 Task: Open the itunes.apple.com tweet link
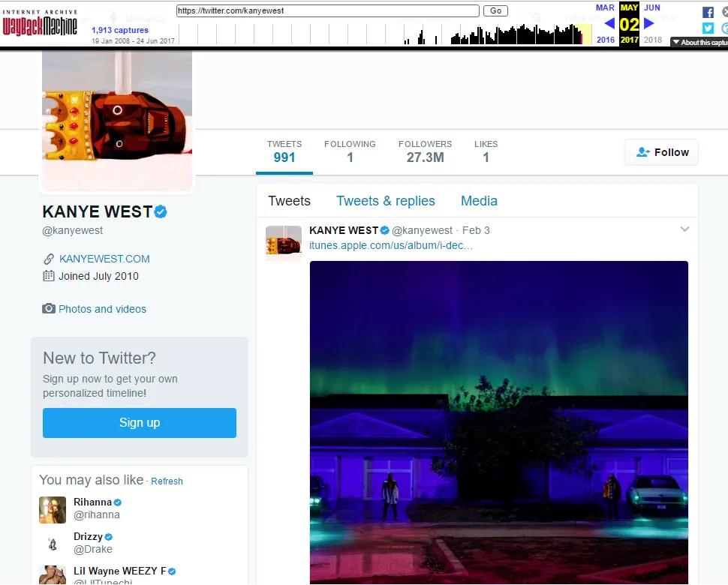pyautogui.click(x=391, y=245)
